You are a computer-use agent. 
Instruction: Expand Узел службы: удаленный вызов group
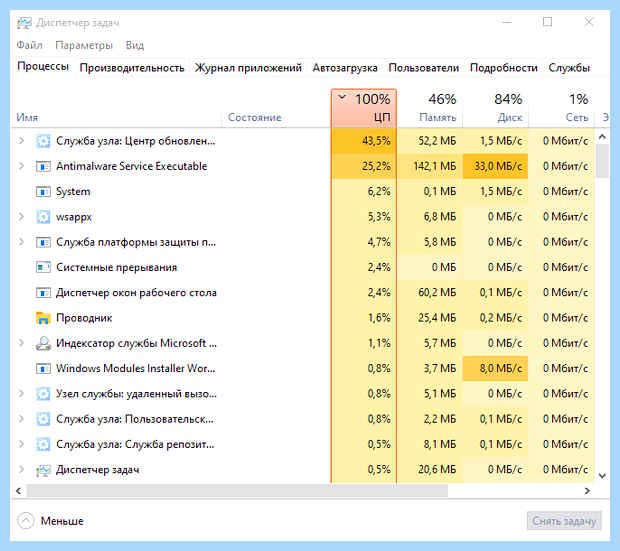tap(21, 394)
